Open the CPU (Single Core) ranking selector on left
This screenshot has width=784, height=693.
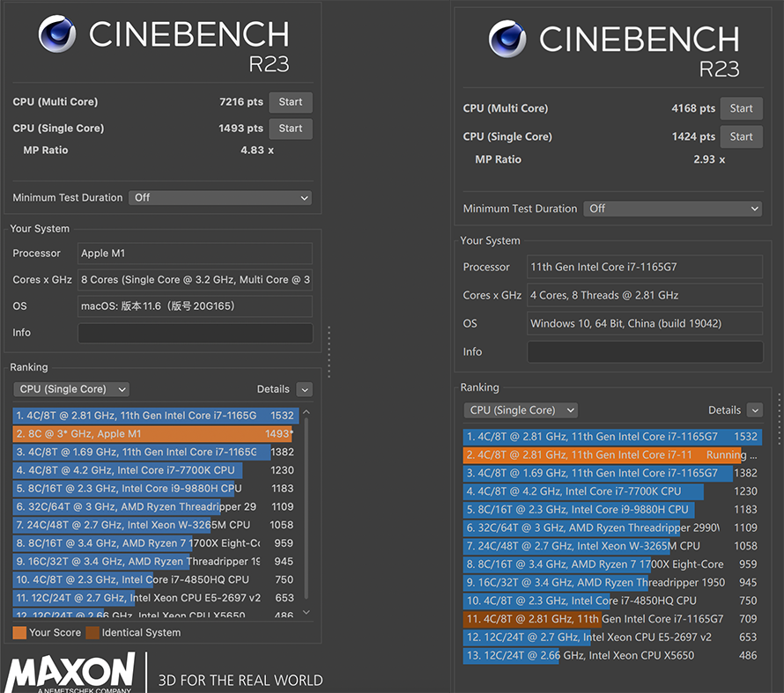[71, 389]
